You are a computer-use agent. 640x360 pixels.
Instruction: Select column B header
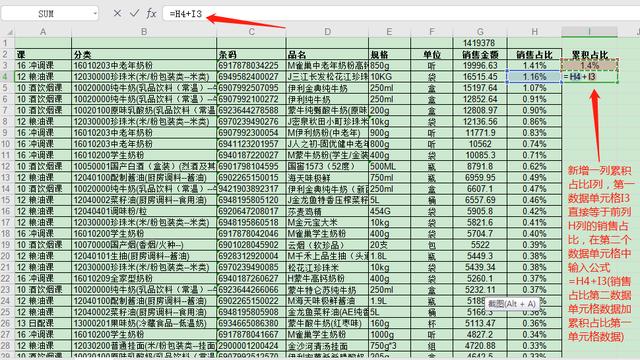coord(144,31)
